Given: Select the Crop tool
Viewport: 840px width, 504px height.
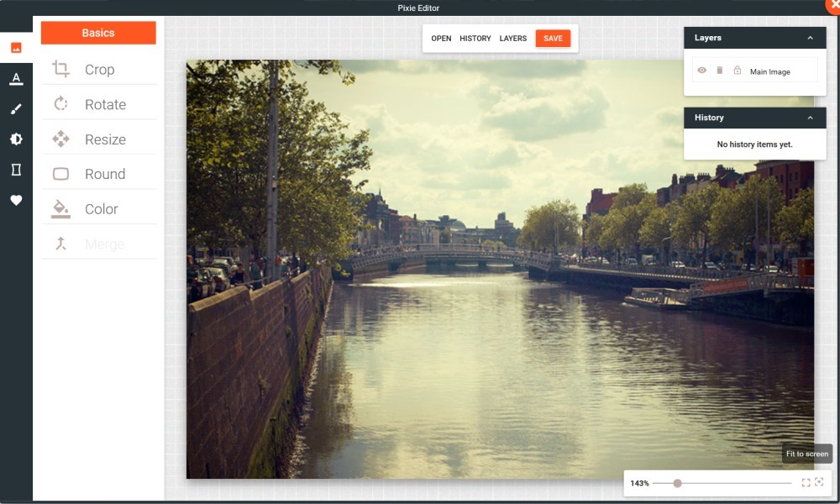Looking at the screenshot, I should (x=98, y=70).
